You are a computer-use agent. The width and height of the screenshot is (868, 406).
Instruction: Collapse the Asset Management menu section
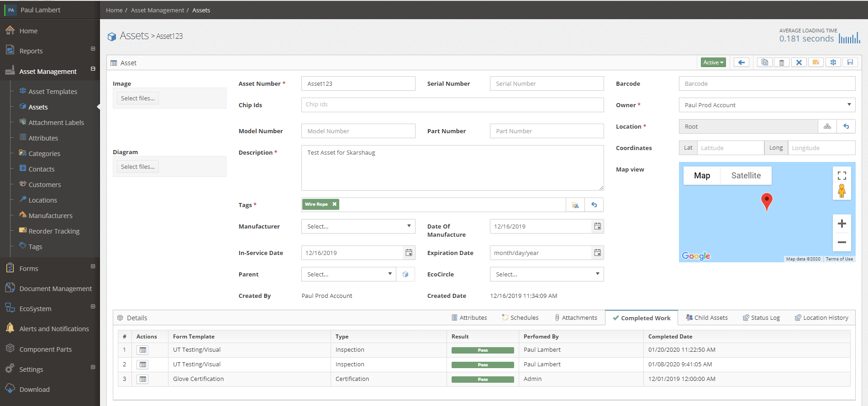pyautogui.click(x=93, y=69)
